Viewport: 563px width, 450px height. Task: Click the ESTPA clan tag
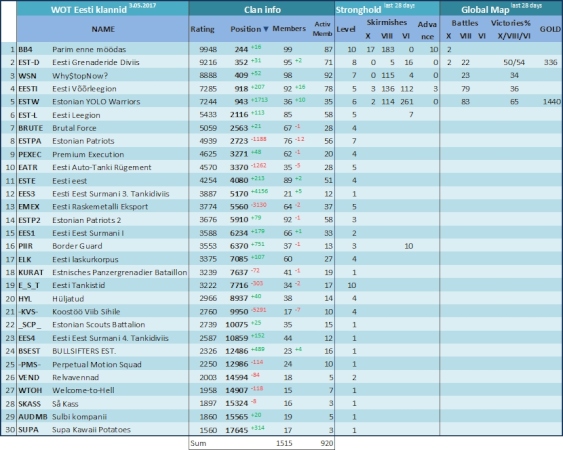coord(30,141)
